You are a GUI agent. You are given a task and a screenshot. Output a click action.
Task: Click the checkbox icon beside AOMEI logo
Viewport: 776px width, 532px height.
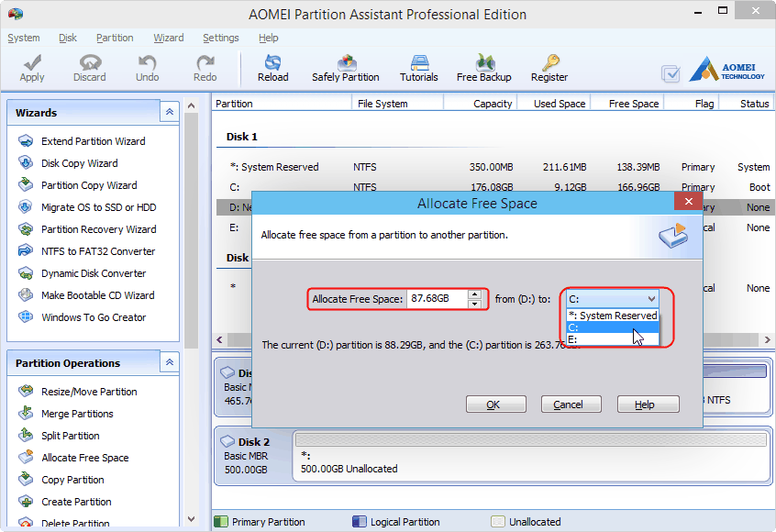coord(671,73)
